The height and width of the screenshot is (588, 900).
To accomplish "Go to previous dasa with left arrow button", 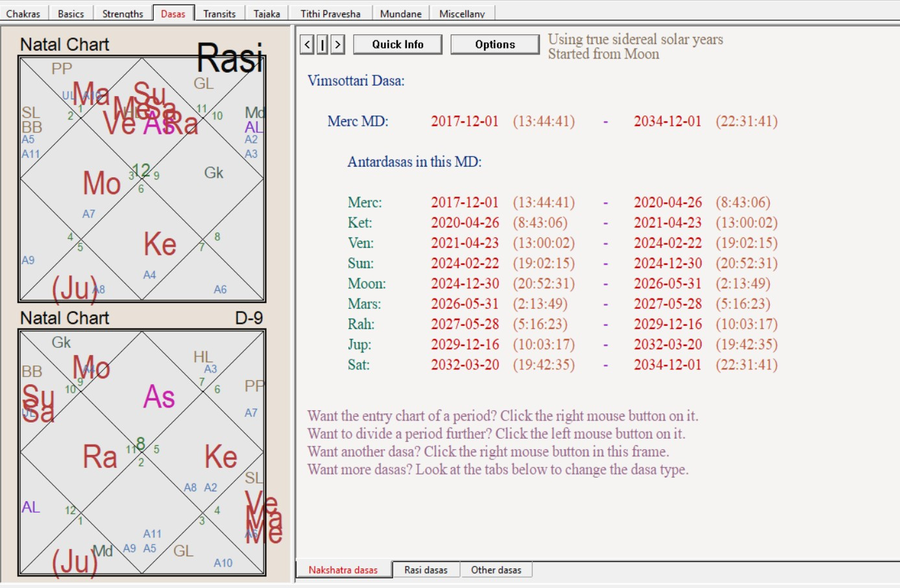I will (307, 44).
